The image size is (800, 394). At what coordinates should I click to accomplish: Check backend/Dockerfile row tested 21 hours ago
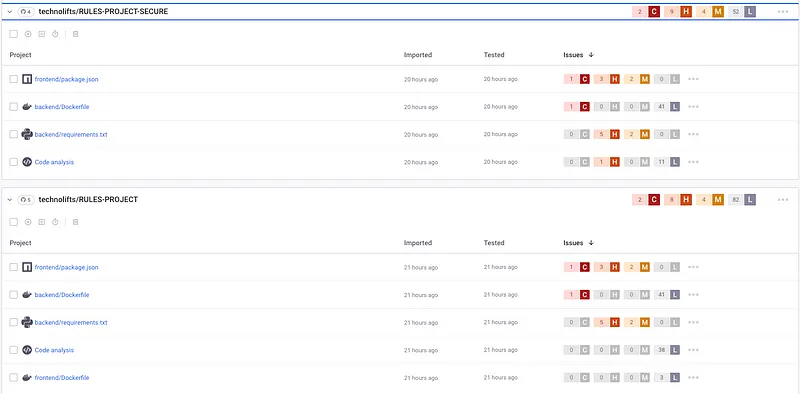point(14,294)
